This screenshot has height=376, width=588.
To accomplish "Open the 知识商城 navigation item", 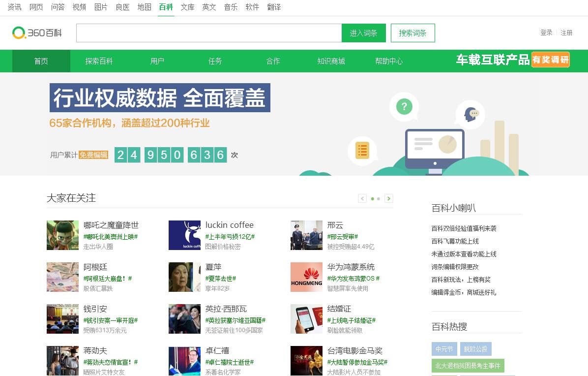I will (331, 61).
